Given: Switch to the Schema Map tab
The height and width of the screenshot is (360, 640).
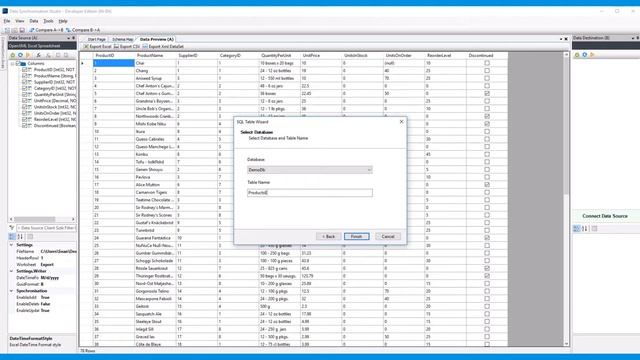Looking at the screenshot, I should (x=122, y=39).
